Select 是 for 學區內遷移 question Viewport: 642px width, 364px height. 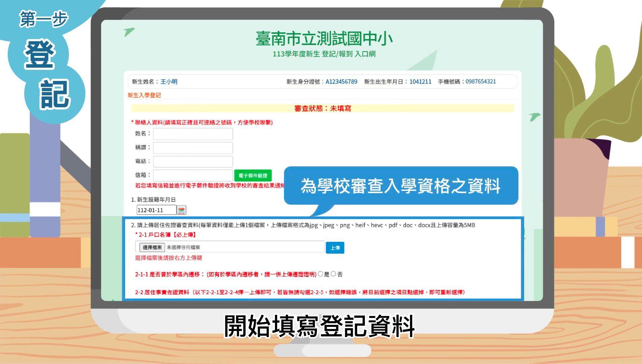tap(320, 274)
